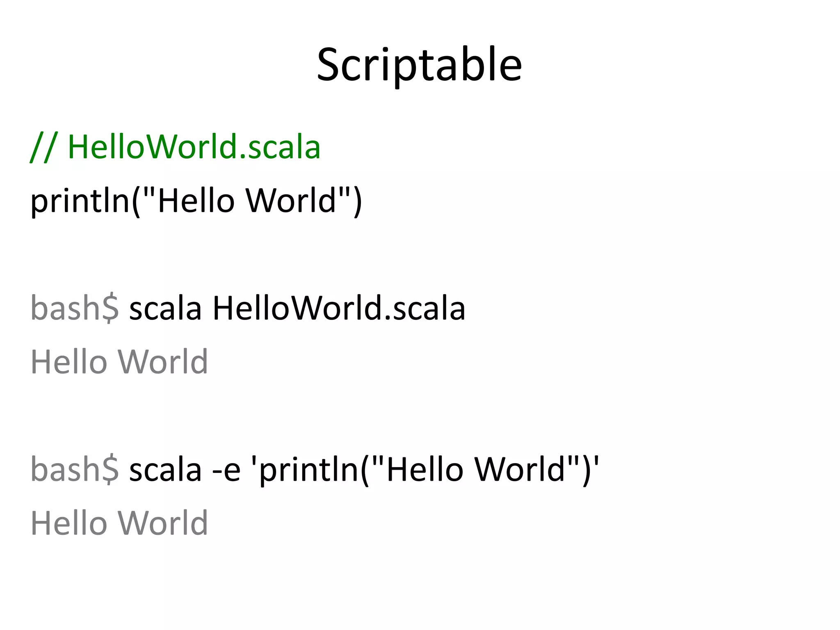Click "Hello" in the standalone println code line
This screenshot has height=630, width=840.
tap(196, 201)
